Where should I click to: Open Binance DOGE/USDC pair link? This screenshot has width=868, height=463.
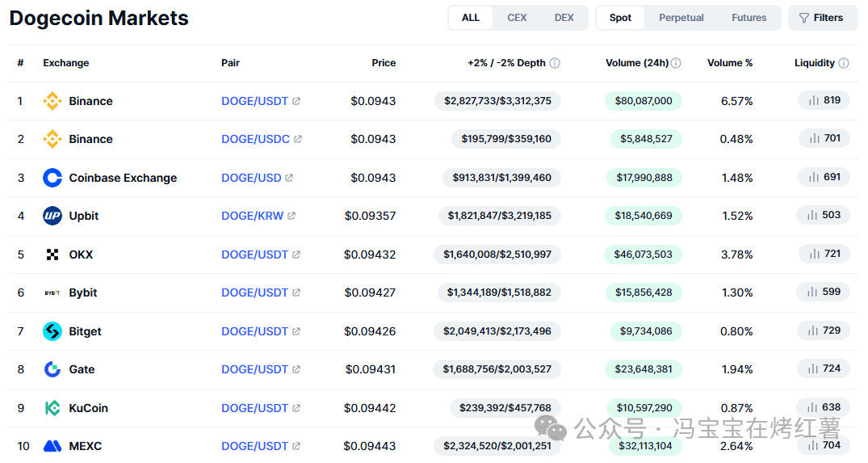(x=256, y=139)
